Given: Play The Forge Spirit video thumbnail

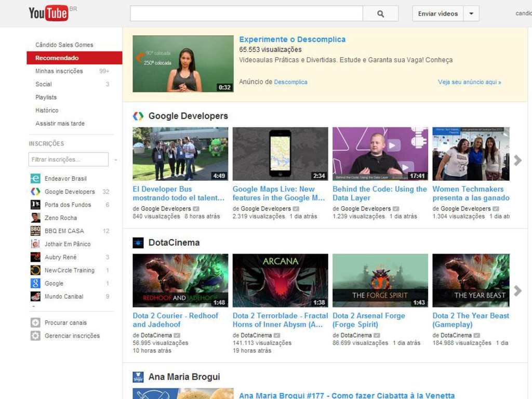Looking at the screenshot, I should coord(380,280).
